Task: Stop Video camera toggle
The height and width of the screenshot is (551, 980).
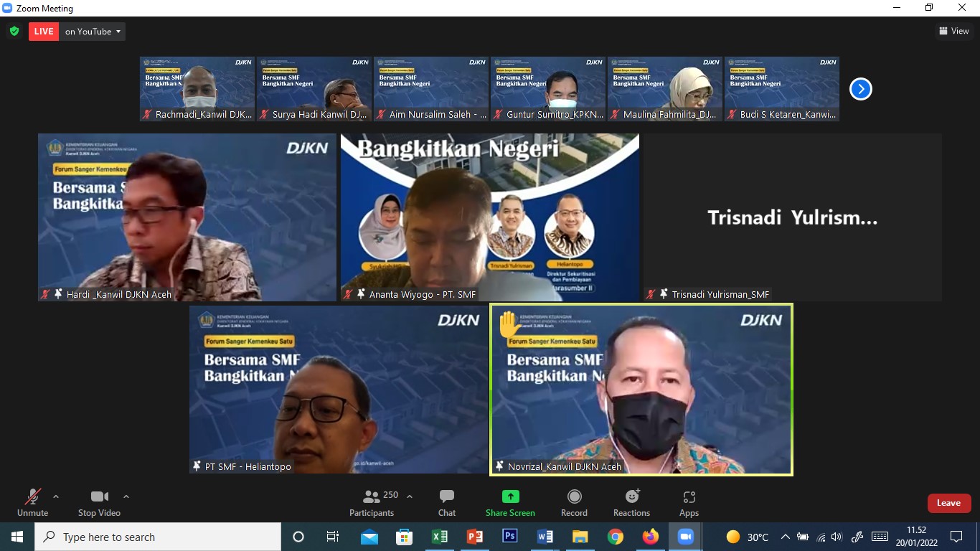Action: tap(99, 502)
